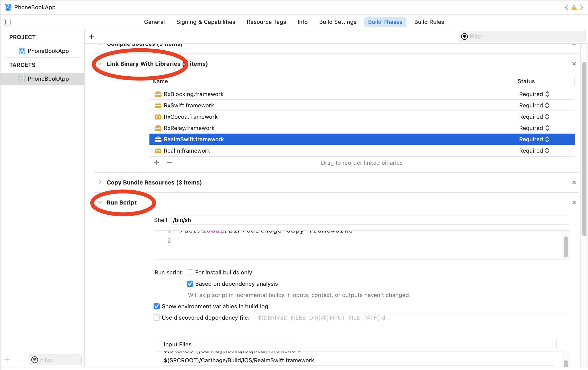588x370 pixels.
Task: Click the PhoneBookApp target icon
Action: pyautogui.click(x=22, y=79)
